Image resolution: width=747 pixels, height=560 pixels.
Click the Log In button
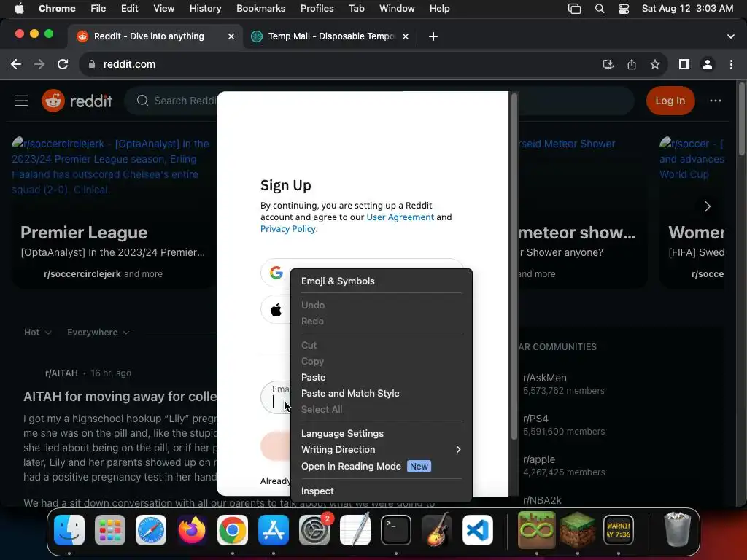coord(670,101)
